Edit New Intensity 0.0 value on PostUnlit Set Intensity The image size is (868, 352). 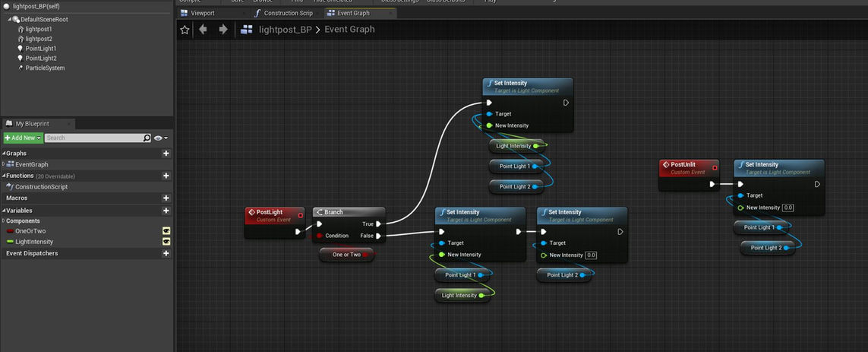pos(788,208)
